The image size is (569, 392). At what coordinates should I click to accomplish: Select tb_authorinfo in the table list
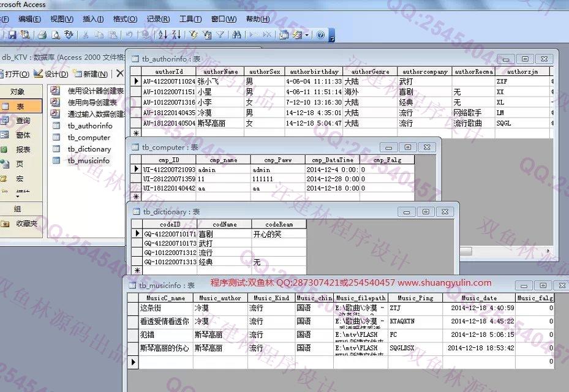click(x=90, y=126)
